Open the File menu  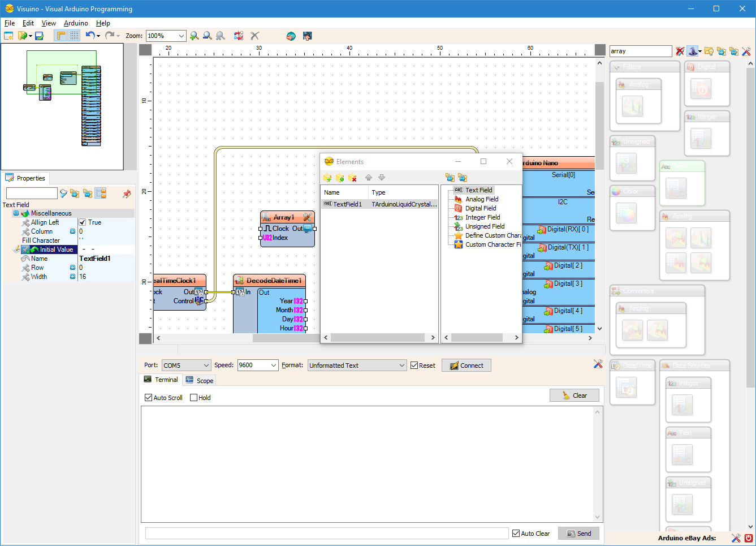point(10,23)
